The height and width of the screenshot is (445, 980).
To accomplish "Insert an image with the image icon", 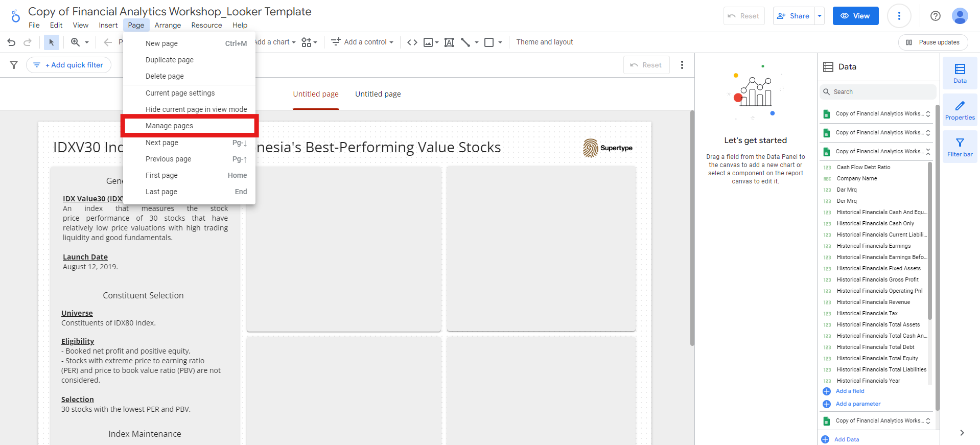I will pyautogui.click(x=428, y=42).
